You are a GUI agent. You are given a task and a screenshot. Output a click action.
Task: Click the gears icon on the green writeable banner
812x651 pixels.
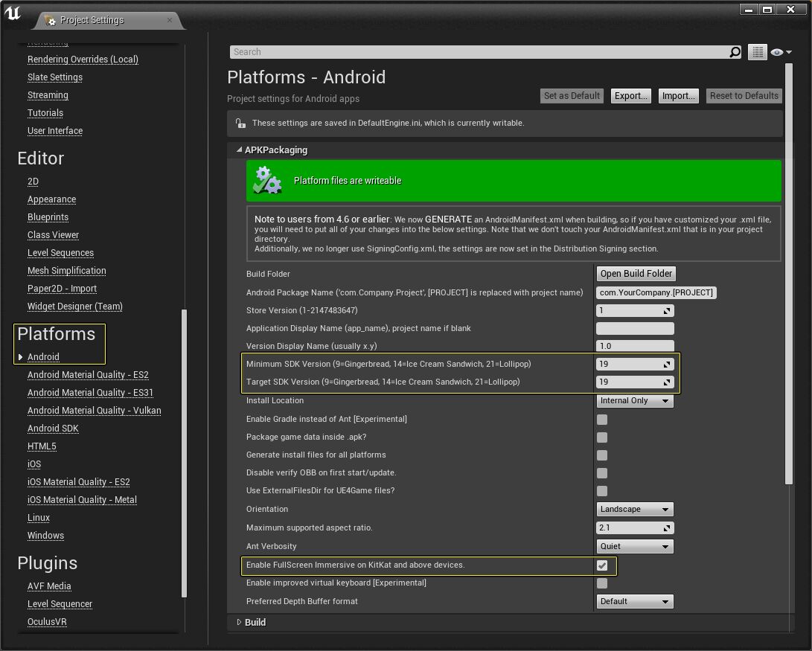(x=267, y=180)
